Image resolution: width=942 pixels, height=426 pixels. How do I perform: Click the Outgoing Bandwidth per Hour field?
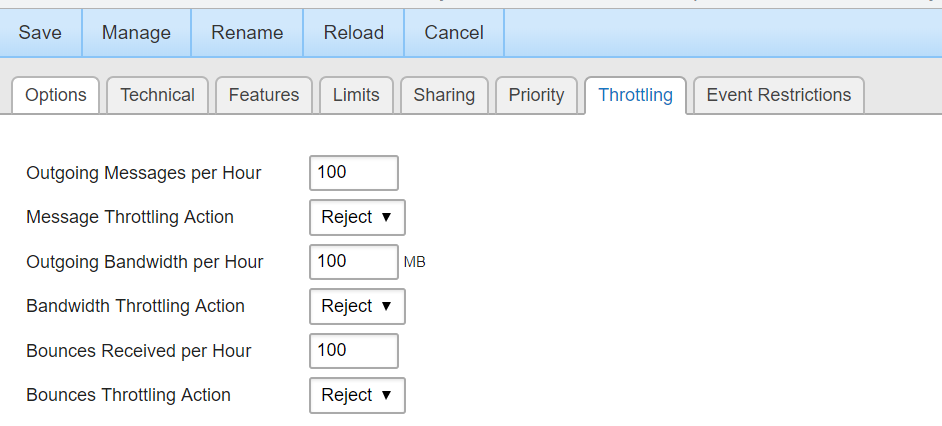coord(354,262)
